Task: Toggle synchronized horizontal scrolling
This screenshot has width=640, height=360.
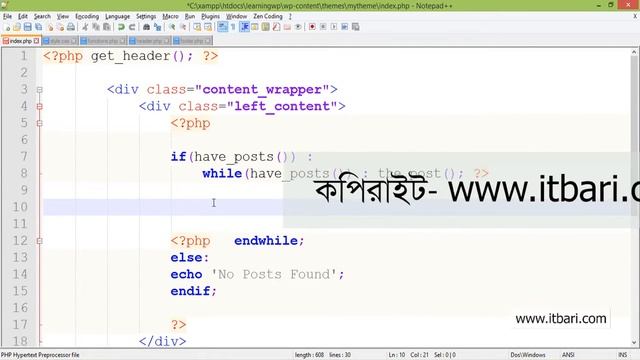Action: coord(208,27)
